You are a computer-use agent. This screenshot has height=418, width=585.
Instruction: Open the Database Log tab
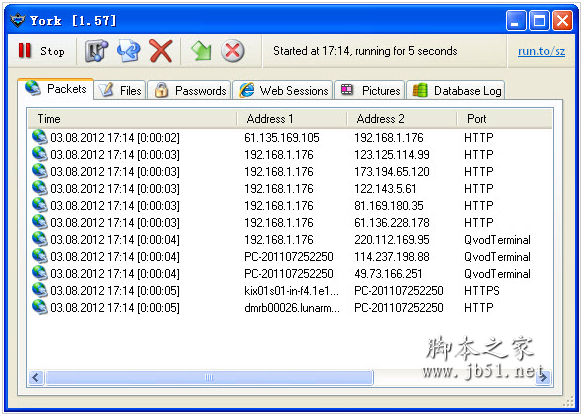456,90
